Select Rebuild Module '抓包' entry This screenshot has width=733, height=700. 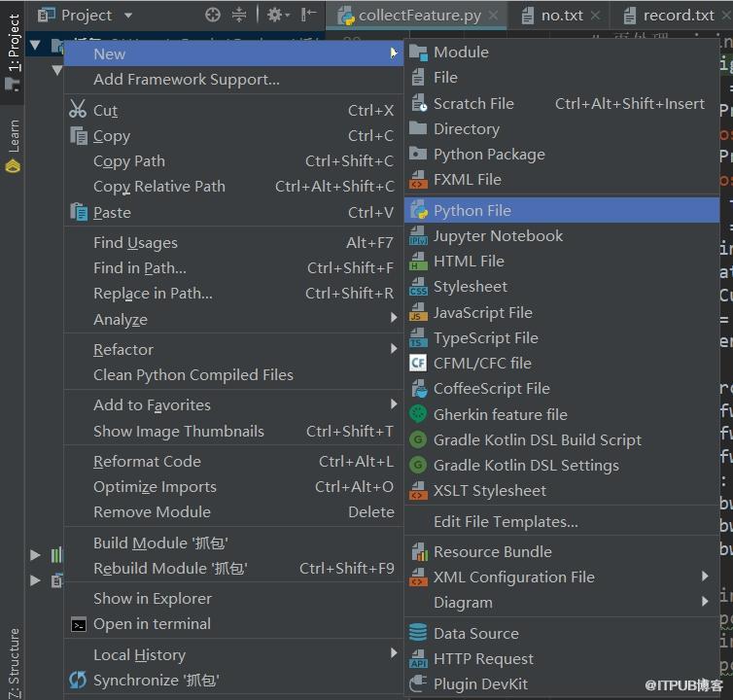click(233, 568)
